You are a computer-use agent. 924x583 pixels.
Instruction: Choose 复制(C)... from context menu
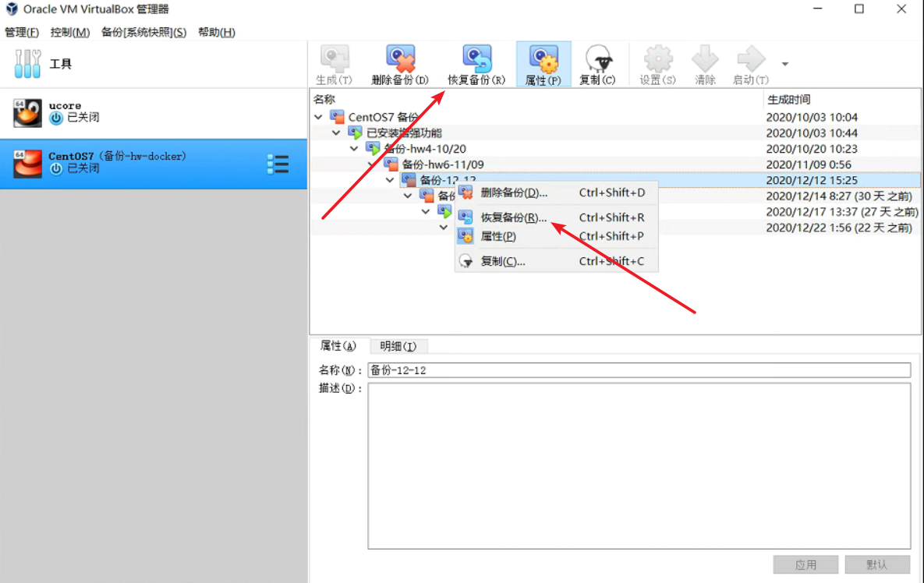point(556,261)
